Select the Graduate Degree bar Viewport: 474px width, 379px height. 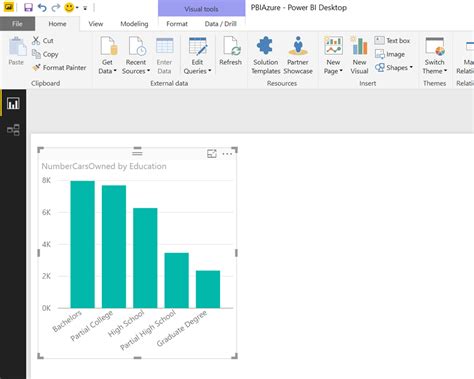tap(208, 289)
